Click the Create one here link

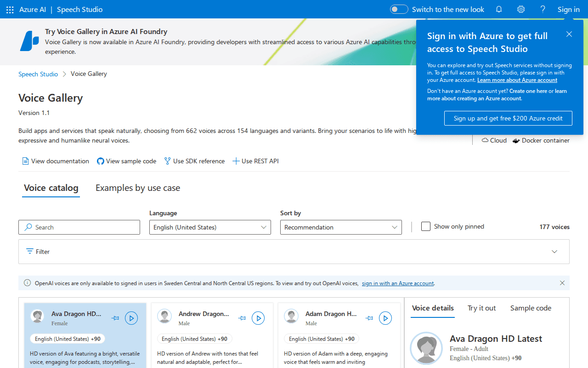tap(528, 91)
